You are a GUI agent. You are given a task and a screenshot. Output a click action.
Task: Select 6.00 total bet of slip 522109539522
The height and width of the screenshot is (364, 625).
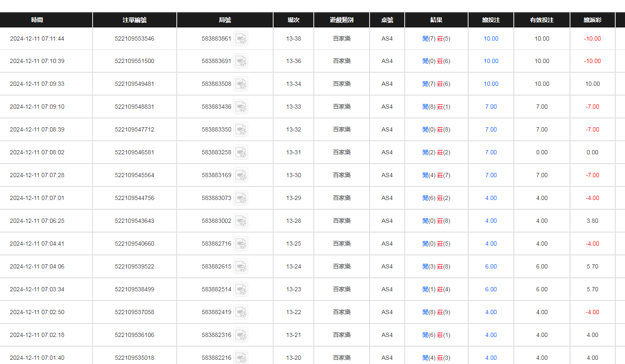click(491, 266)
